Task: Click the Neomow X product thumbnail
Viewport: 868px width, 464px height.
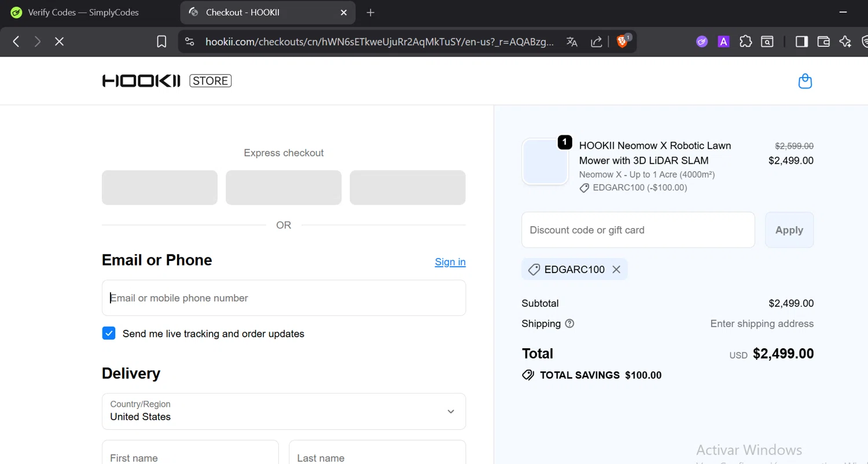Action: pyautogui.click(x=545, y=161)
